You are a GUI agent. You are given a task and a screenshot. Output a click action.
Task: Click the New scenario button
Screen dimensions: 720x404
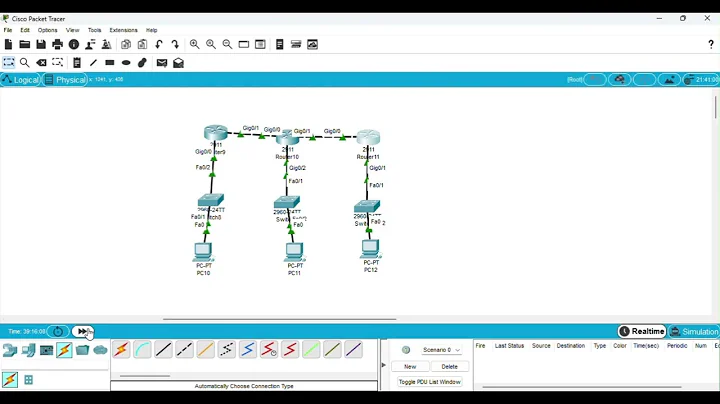(x=410, y=366)
